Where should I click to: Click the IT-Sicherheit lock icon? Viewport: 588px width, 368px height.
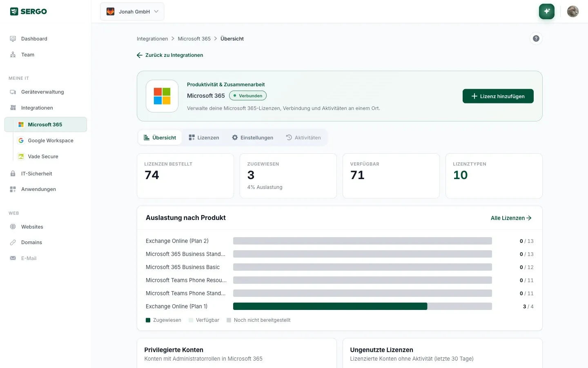point(13,174)
